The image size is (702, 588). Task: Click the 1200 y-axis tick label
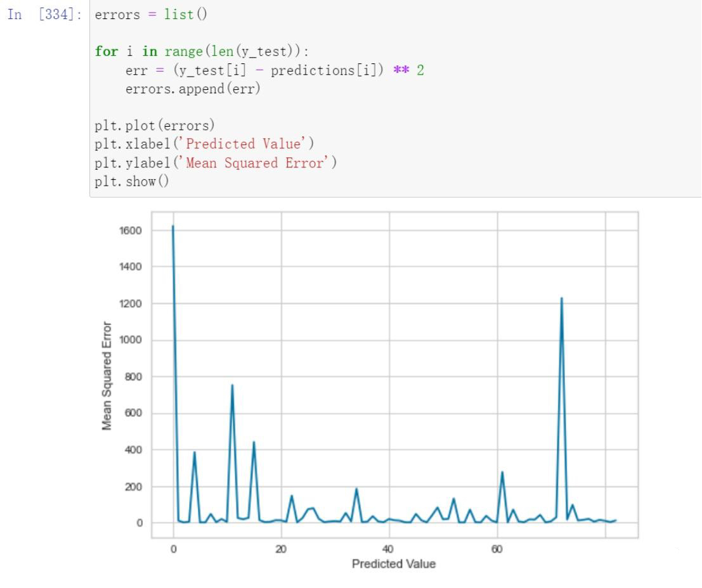click(130, 304)
